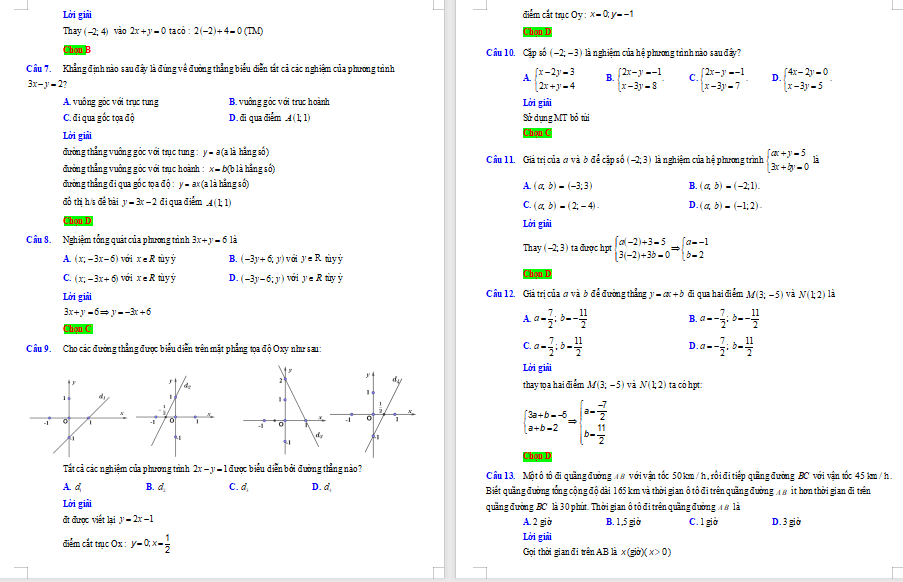Click 'Sử dụng MT bỏ túi' solution text

click(556, 117)
